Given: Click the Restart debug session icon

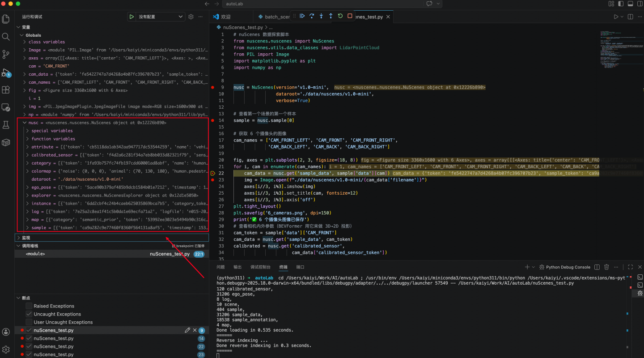Looking at the screenshot, I should [340, 16].
